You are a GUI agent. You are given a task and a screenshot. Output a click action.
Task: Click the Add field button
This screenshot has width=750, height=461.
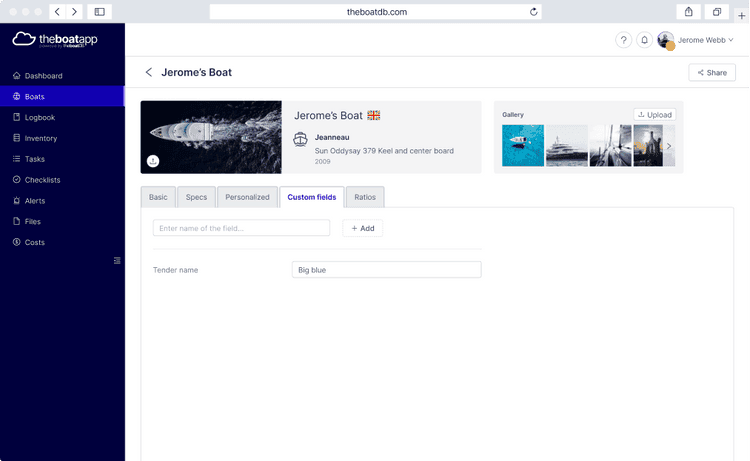click(363, 228)
